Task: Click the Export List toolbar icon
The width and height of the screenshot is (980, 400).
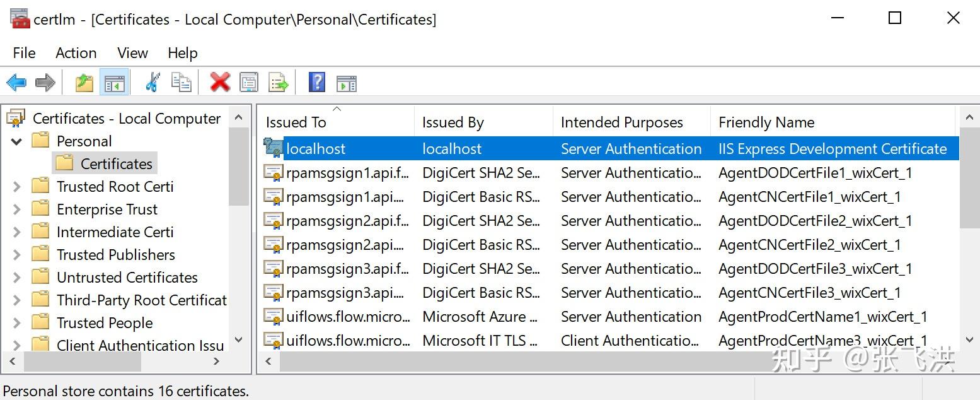Action: (x=278, y=82)
